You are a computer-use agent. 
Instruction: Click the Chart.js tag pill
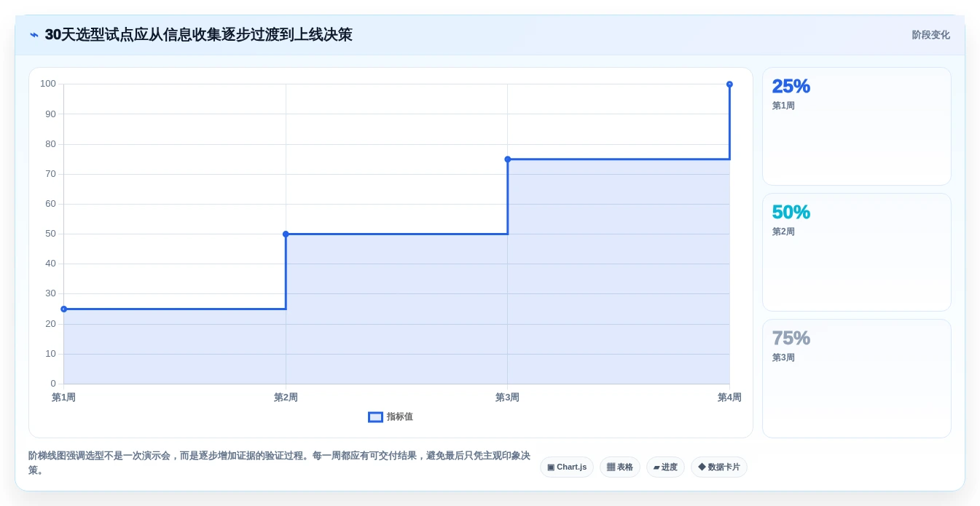(567, 467)
